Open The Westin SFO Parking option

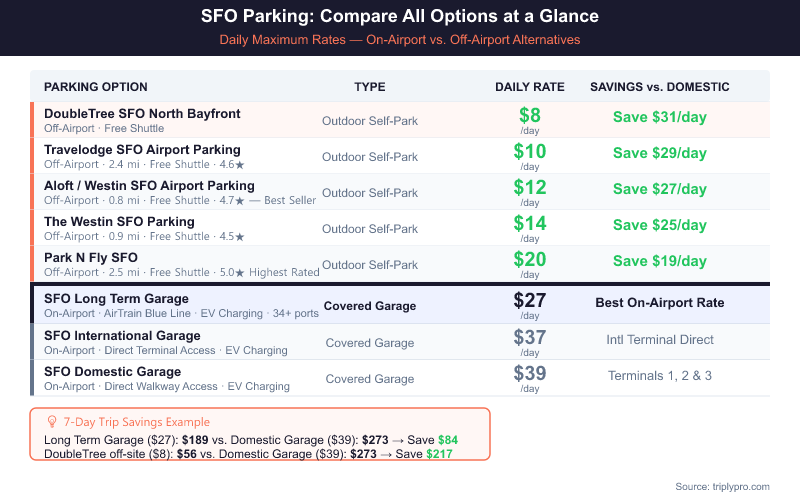tap(119, 222)
